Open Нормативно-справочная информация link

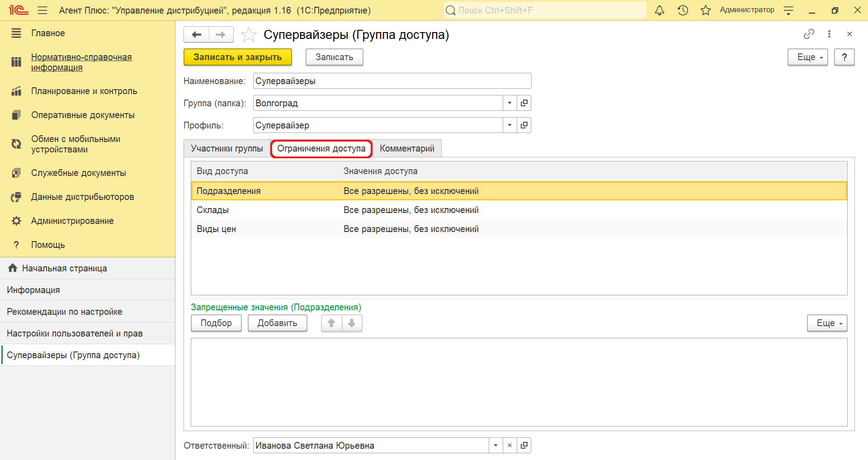click(x=81, y=62)
